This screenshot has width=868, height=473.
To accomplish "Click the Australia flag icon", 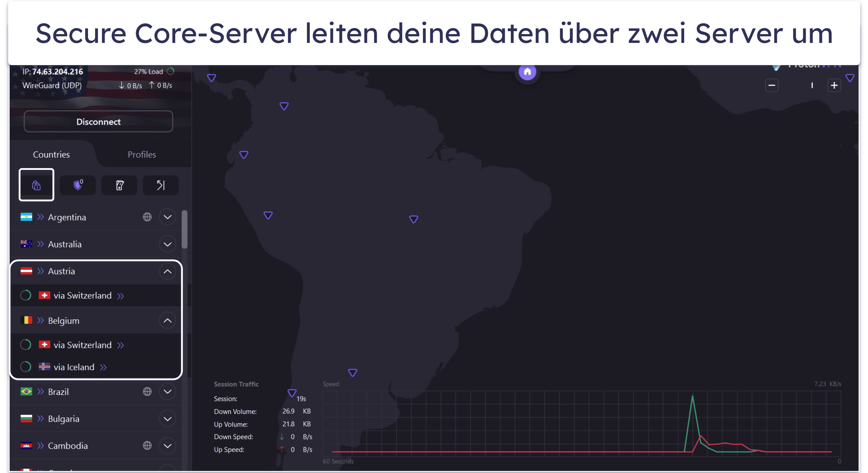I will coord(26,244).
